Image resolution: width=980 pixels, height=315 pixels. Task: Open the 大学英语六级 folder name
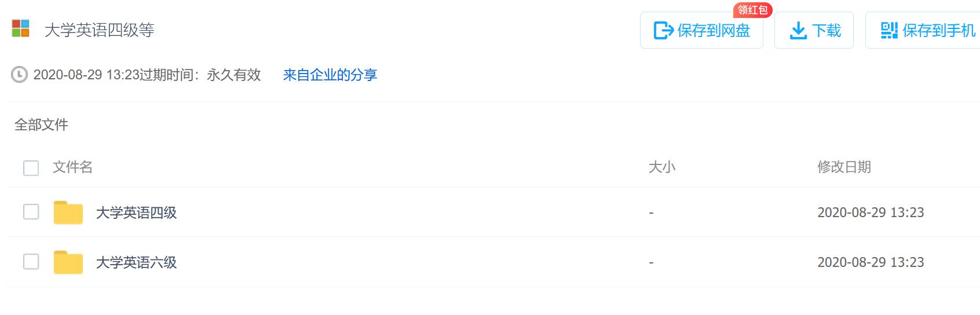(136, 262)
